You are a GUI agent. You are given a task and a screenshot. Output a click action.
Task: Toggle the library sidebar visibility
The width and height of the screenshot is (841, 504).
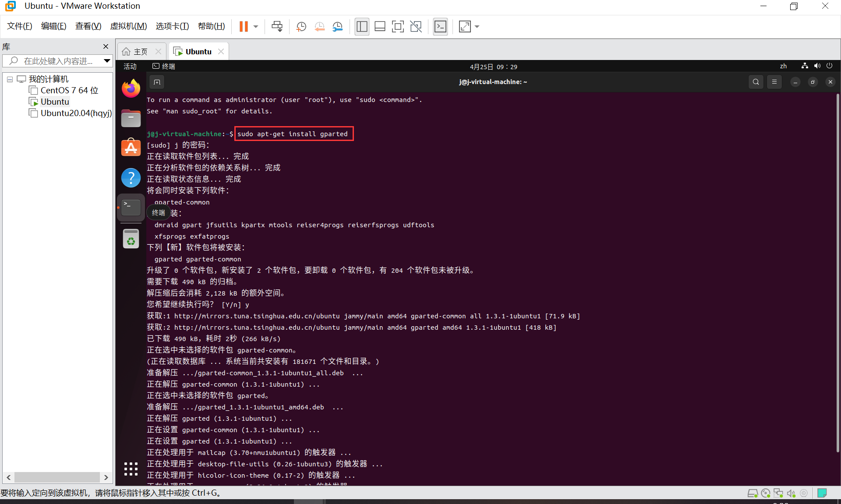(x=362, y=26)
